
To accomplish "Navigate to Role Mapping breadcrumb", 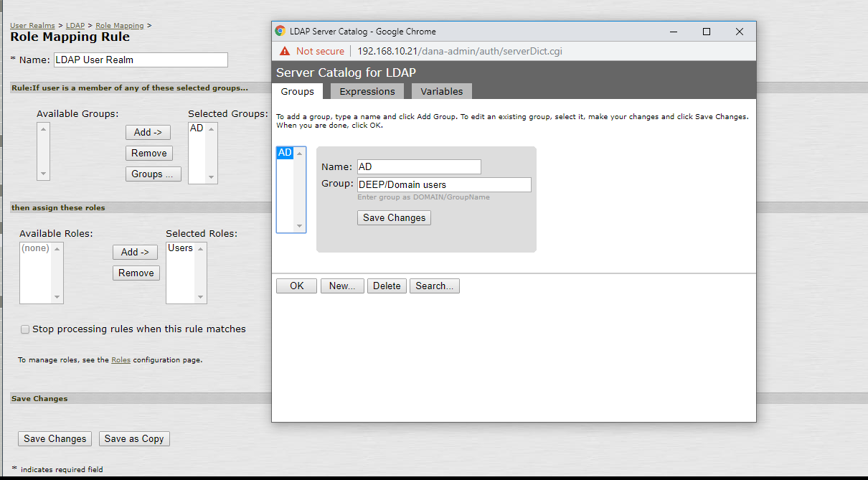I will 119,26.
